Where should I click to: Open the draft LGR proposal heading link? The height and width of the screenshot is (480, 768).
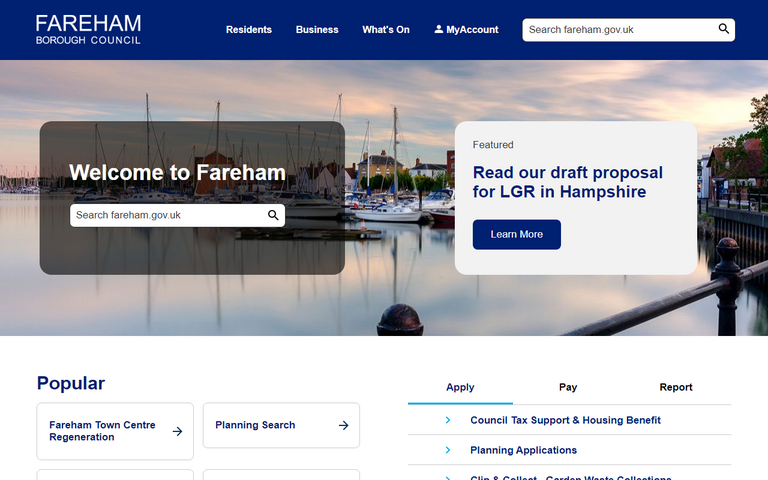567,182
